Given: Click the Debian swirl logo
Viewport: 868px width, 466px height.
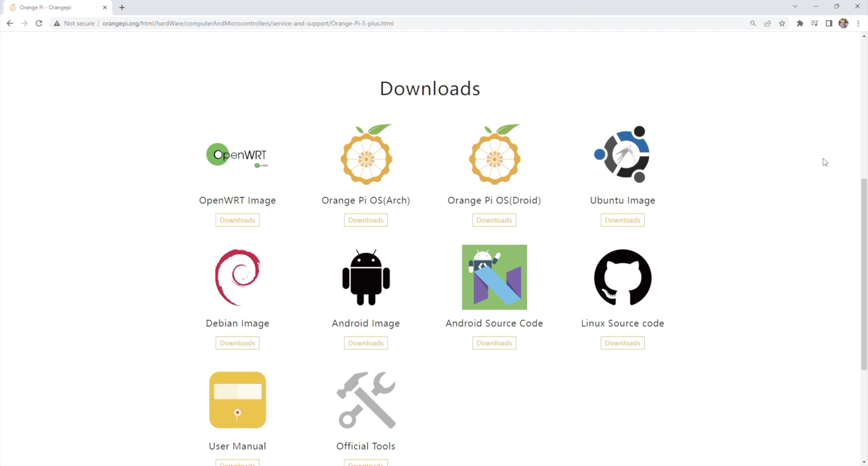Looking at the screenshot, I should pyautogui.click(x=237, y=277).
